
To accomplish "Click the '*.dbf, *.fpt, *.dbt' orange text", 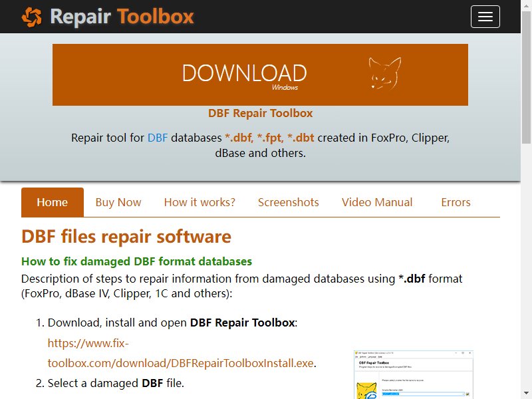I will (269, 138).
